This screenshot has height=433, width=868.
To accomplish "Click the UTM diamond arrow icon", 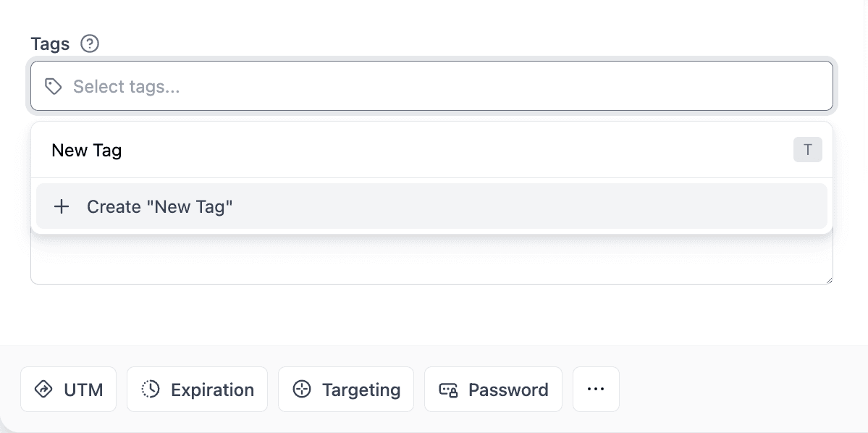I will pos(44,390).
